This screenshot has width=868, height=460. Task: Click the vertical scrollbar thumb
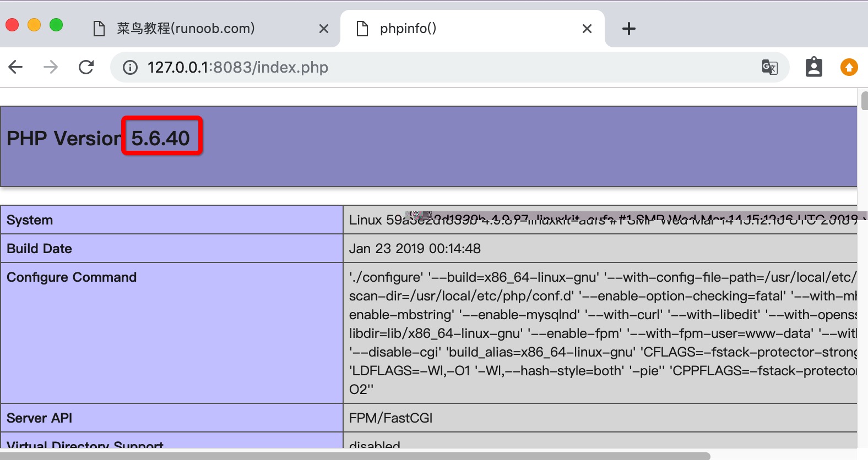pyautogui.click(x=864, y=101)
